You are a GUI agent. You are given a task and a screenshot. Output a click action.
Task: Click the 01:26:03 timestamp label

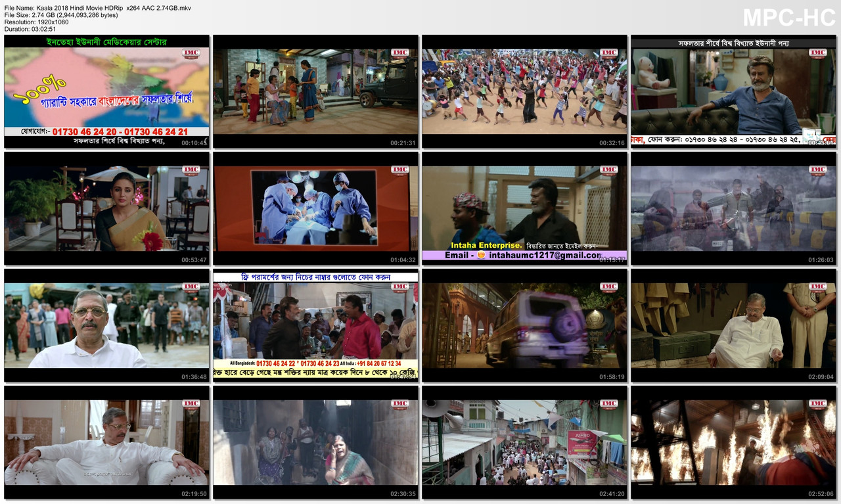click(821, 260)
